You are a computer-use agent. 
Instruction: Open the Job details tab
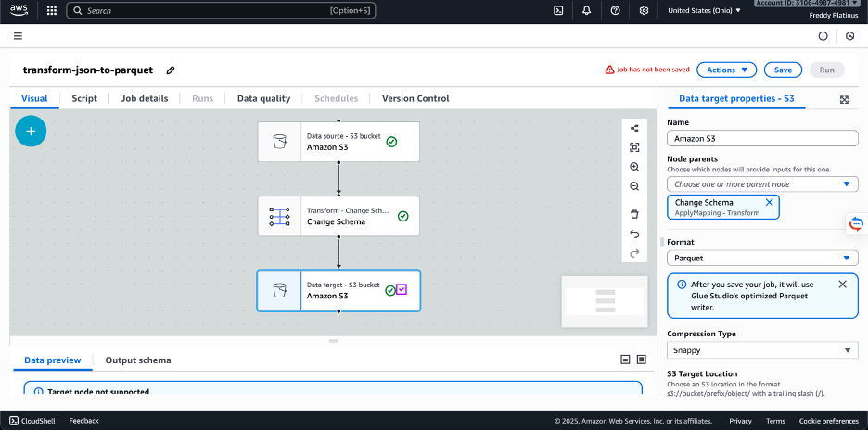[145, 98]
